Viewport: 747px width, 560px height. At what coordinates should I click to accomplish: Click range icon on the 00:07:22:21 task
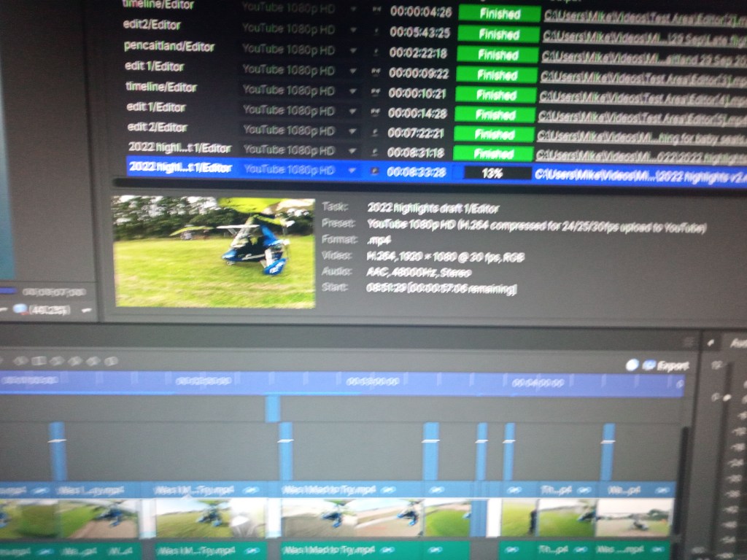pos(376,133)
